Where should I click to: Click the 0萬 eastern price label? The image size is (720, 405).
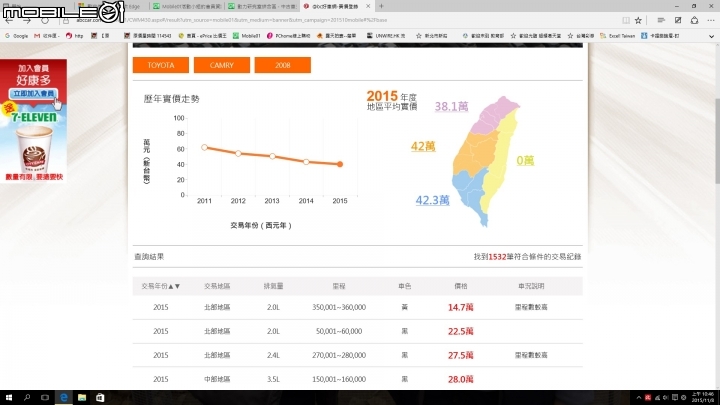525,160
